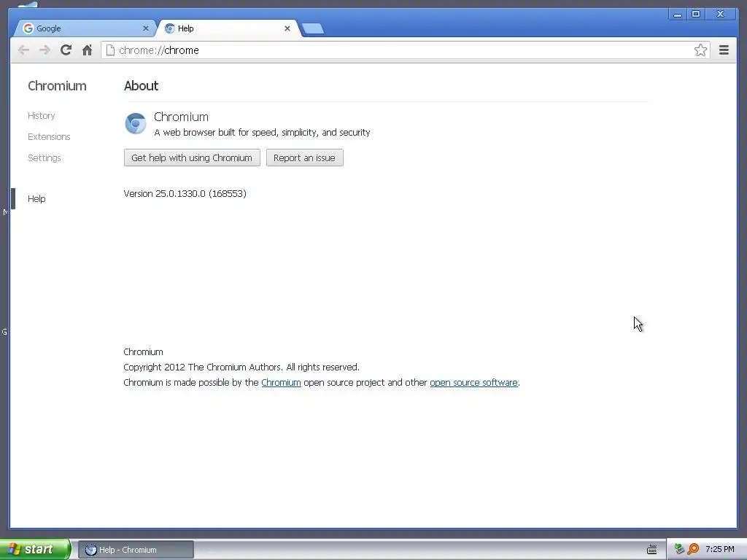
Task: Go to the home page
Action: coord(87,50)
